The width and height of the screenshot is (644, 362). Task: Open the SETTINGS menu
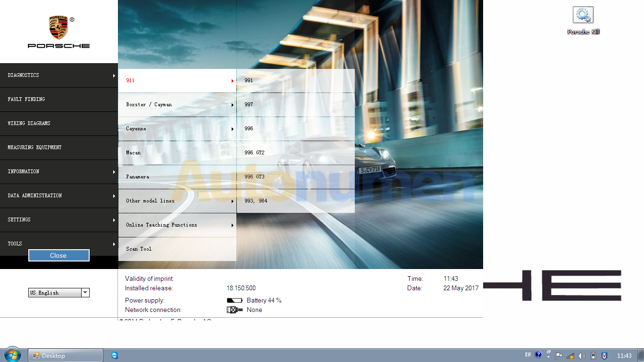pos(59,220)
